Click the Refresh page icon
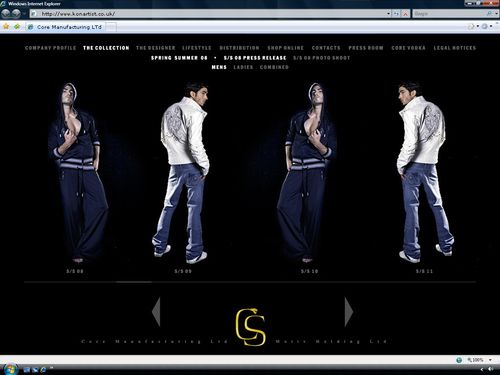 (396, 14)
